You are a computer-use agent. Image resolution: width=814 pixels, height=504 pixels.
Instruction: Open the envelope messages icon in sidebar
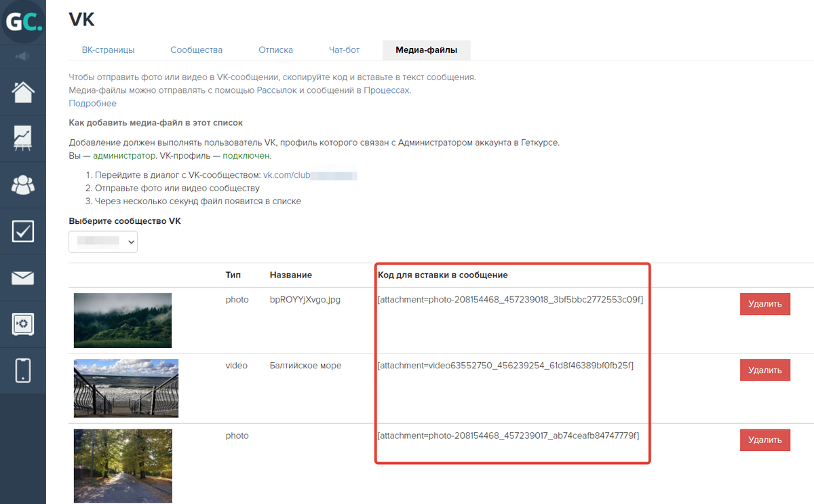[23, 277]
